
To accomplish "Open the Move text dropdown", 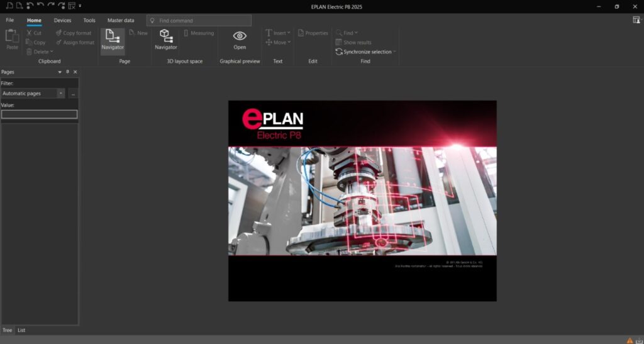I will point(278,42).
